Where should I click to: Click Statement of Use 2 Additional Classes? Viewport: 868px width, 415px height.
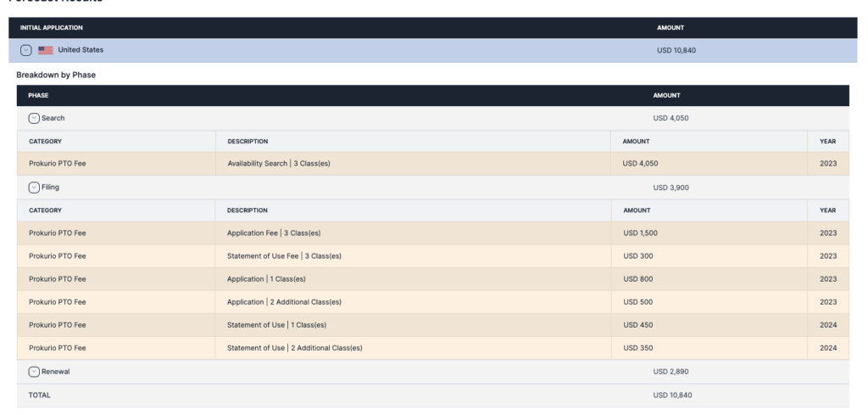point(294,348)
